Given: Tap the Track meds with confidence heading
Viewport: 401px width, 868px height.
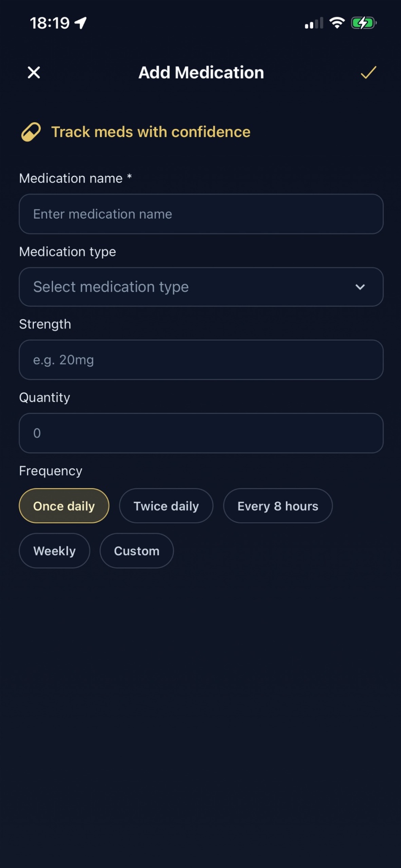Looking at the screenshot, I should (x=151, y=132).
